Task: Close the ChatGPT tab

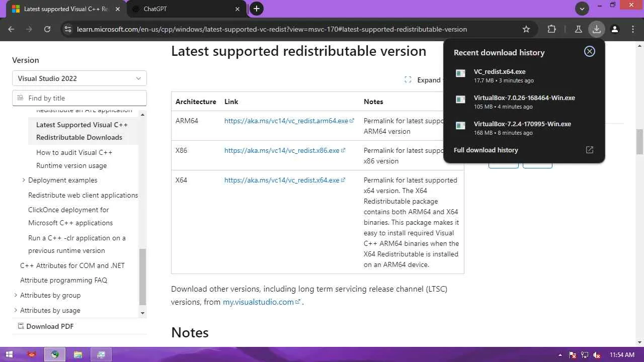Action: [237, 9]
